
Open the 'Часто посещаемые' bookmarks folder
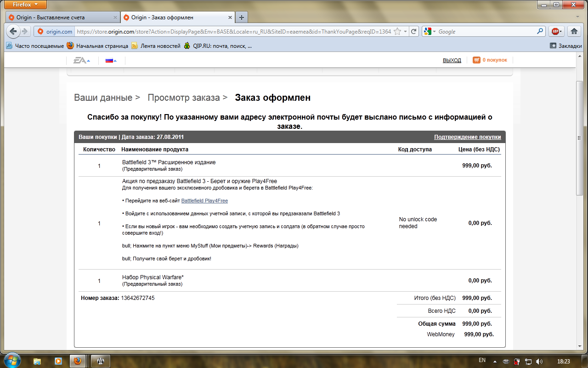pos(35,46)
